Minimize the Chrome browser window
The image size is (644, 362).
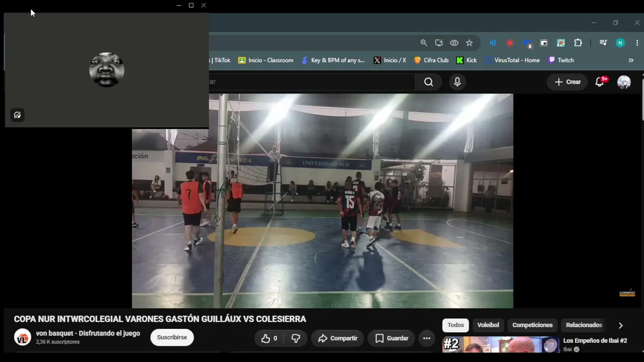point(594,23)
